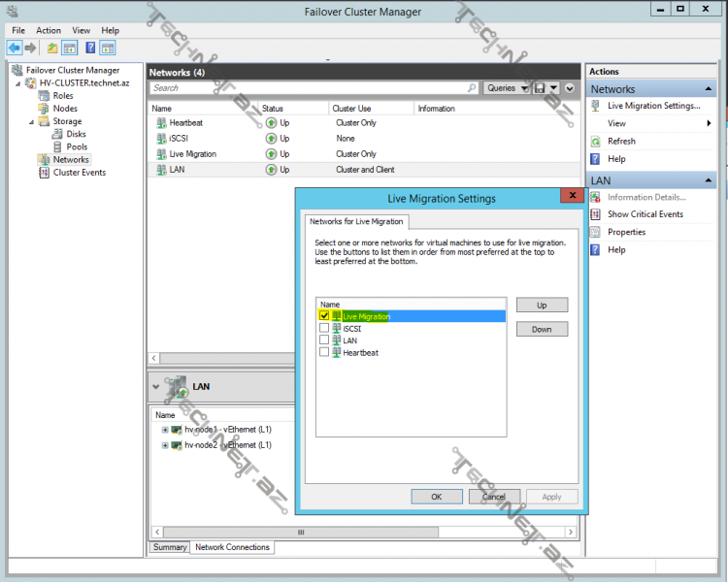Viewport: 728px width, 582px height.
Task: Uncheck the Live Migration network checkbox
Action: (x=324, y=316)
